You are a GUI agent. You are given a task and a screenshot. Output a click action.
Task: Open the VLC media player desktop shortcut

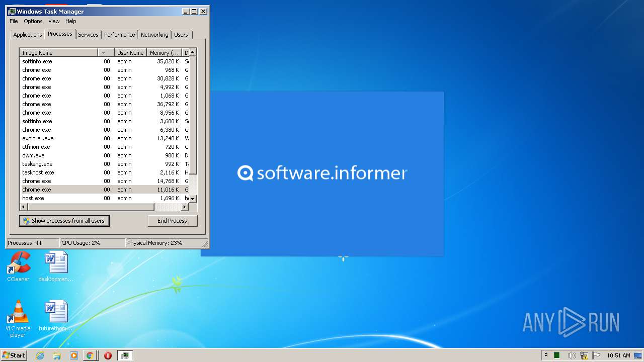(x=18, y=319)
